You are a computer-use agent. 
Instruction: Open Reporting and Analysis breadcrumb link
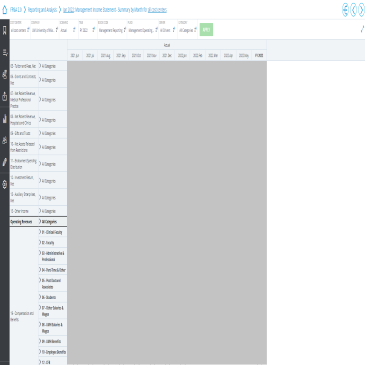(x=42, y=10)
